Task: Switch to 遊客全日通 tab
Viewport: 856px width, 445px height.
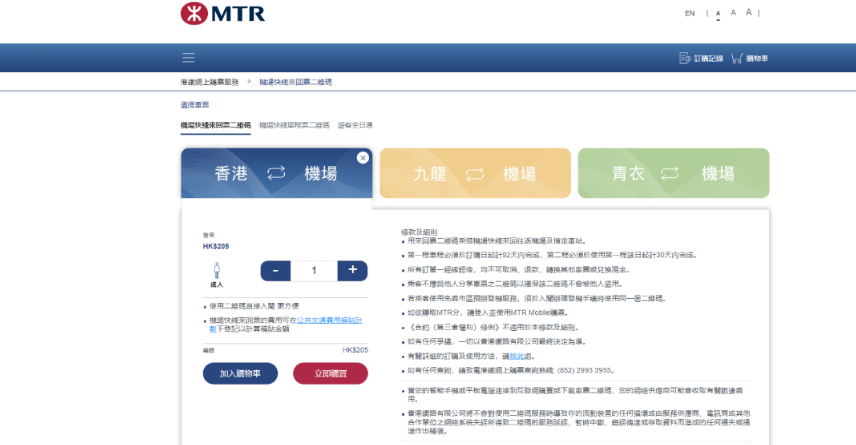Action: [x=355, y=125]
